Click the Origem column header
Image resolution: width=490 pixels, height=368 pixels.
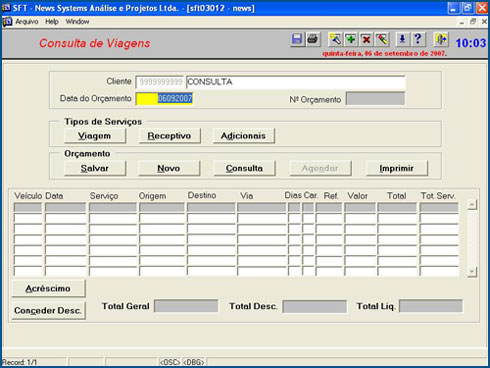pyautogui.click(x=152, y=196)
